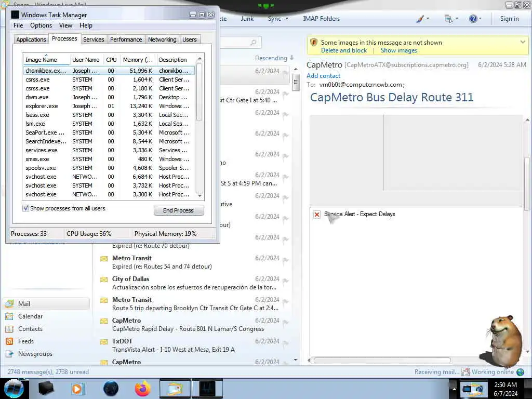Click the security shield icon in info bar

coord(313,43)
